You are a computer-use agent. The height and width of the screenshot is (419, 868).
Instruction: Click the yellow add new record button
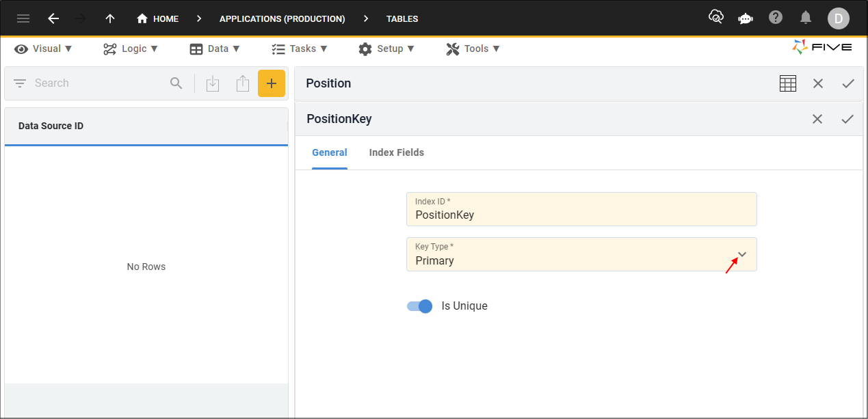click(x=272, y=83)
